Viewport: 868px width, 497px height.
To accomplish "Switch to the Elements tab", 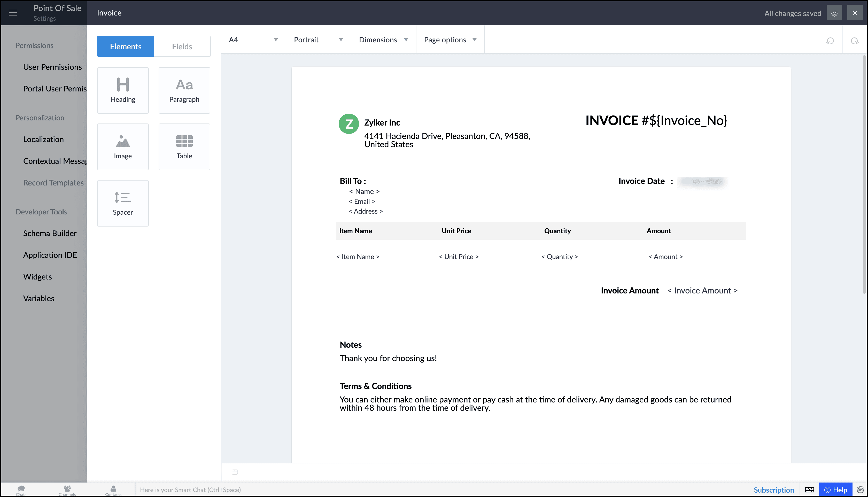I will pos(125,46).
